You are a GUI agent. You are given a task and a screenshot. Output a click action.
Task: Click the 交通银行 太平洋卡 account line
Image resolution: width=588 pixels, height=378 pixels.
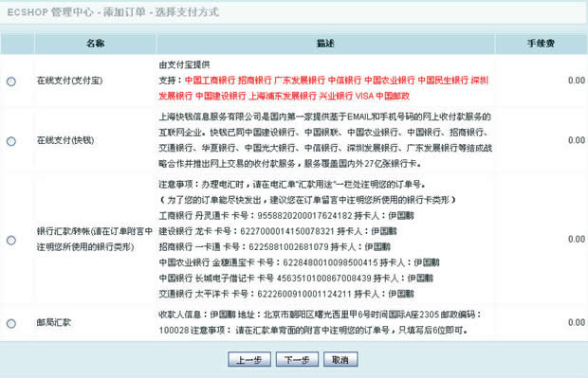point(286,294)
